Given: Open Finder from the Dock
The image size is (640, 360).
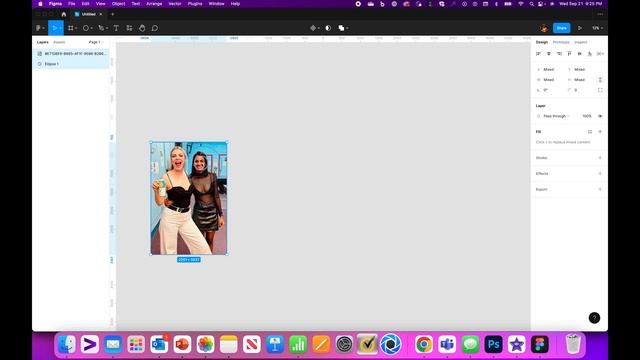Looking at the screenshot, I should coord(67,344).
